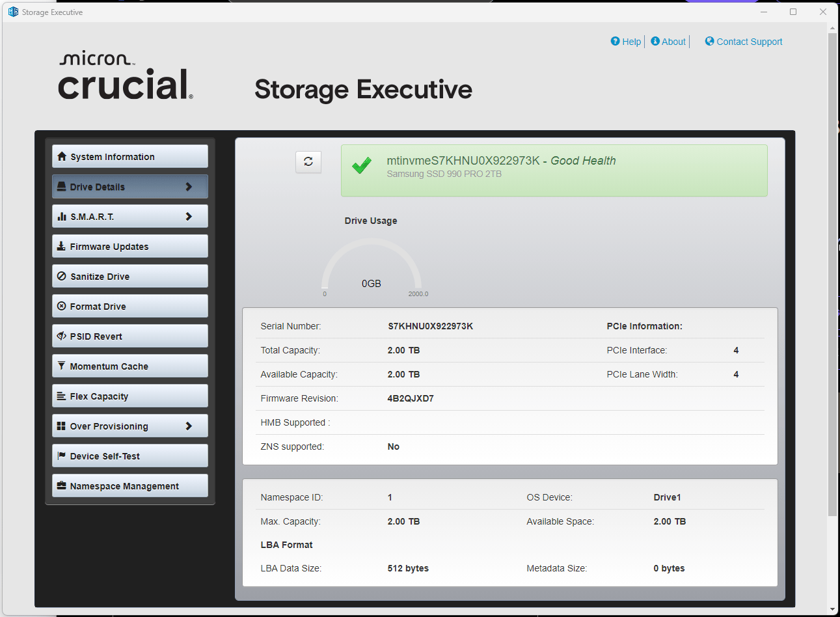Screen dimensions: 840x617
Task: Select the Flex Capacity menu entry
Action: click(x=130, y=396)
